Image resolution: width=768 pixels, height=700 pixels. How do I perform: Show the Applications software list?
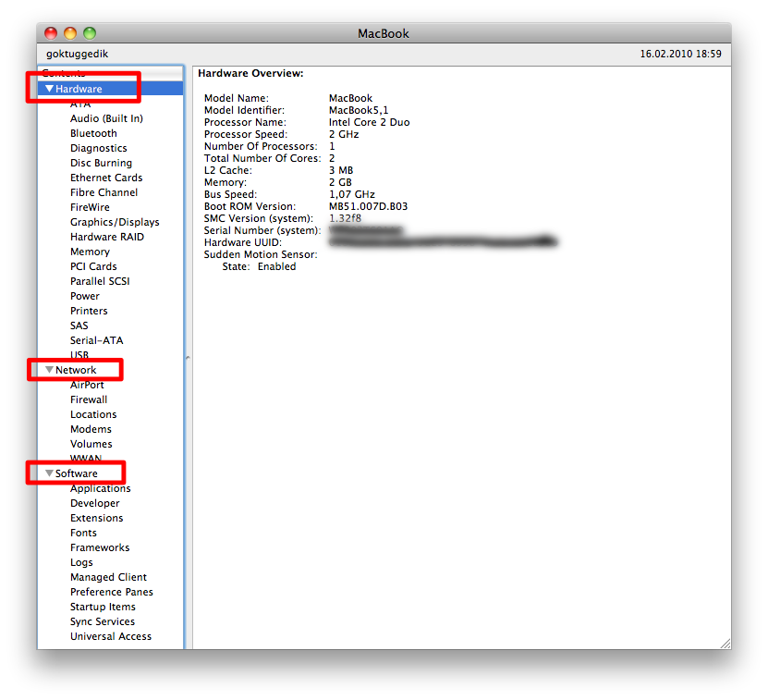pyautogui.click(x=100, y=488)
